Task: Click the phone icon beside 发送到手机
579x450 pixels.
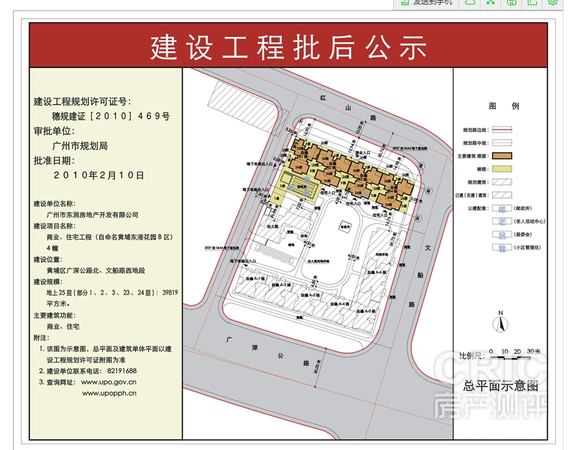Action: pos(405,2)
